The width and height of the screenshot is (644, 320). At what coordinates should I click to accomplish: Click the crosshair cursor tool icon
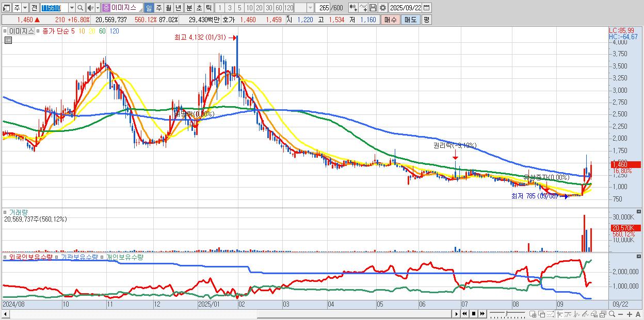click(560, 314)
